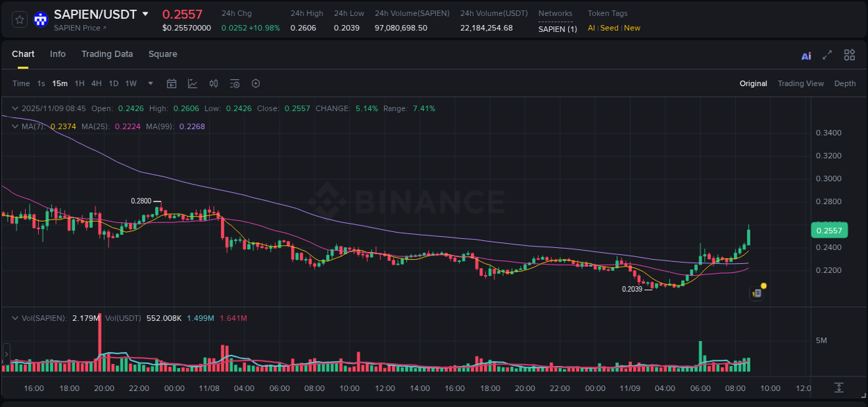Click the Ai analysis icon
This screenshot has height=407, width=868.
(806, 55)
